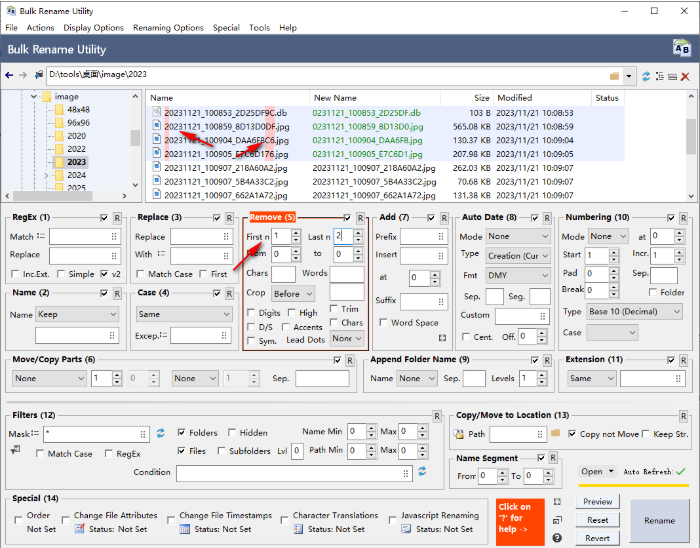Enable the Subfolders filter checkbox

tap(221, 451)
